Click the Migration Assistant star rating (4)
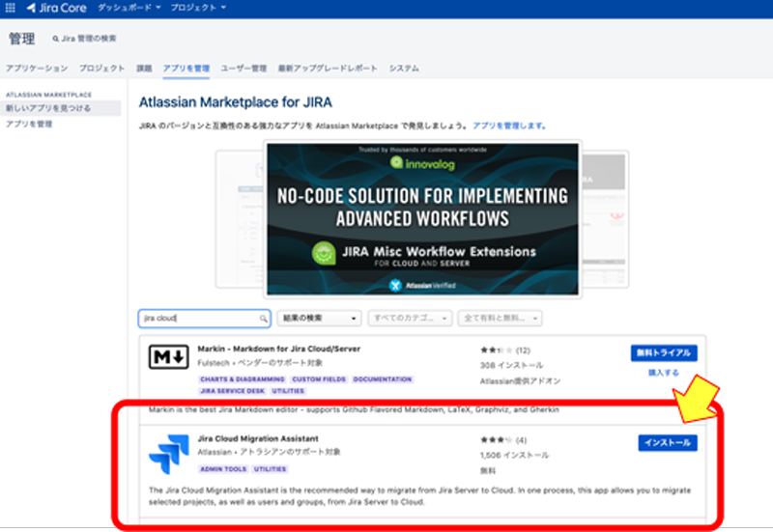 (502, 440)
